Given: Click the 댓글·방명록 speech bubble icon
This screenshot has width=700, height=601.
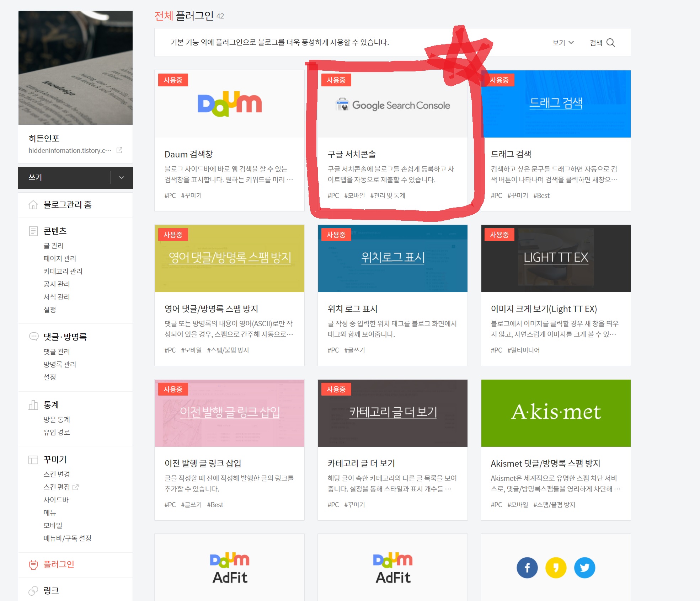Looking at the screenshot, I should (x=33, y=336).
